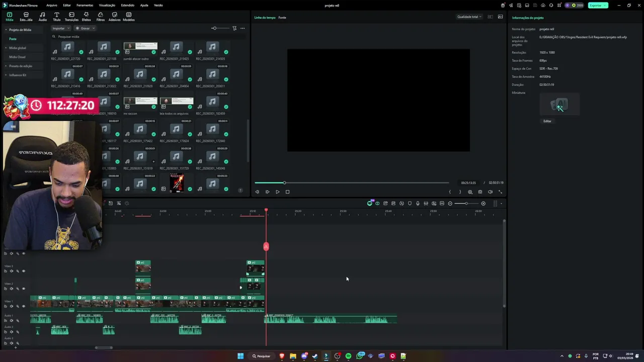The height and width of the screenshot is (362, 644).
Task: Select the REC_20260301_214505 audio clip
Action: click(212, 48)
